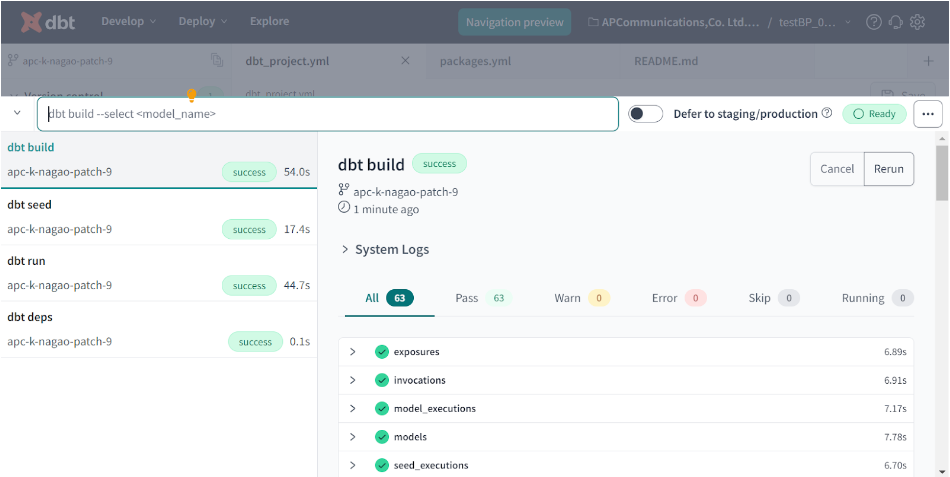This screenshot has height=477, width=950.
Task: Click the dbt logo
Action: [48, 22]
